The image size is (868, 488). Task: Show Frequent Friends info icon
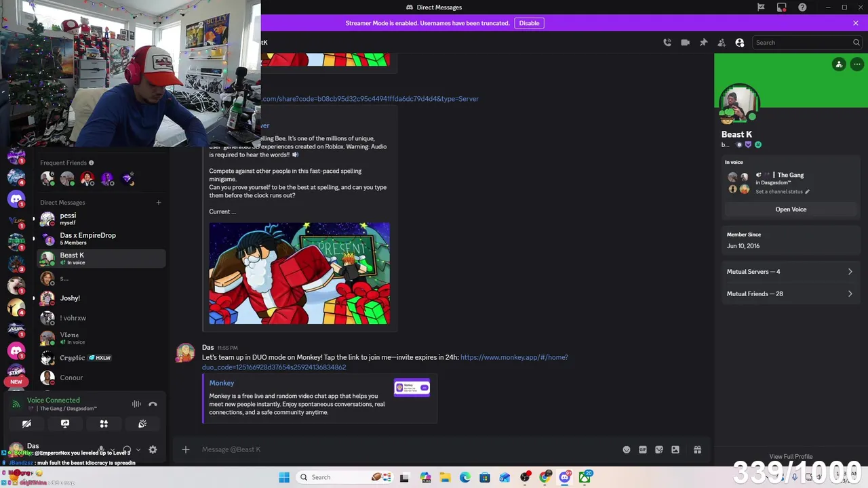[x=92, y=163]
